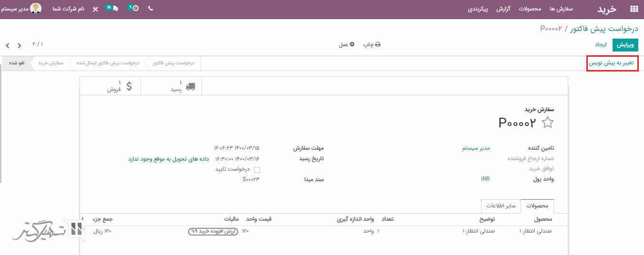Viewport: 644px width, 255px height.
Task: Open the چاپ print dropdown
Action: click(372, 45)
